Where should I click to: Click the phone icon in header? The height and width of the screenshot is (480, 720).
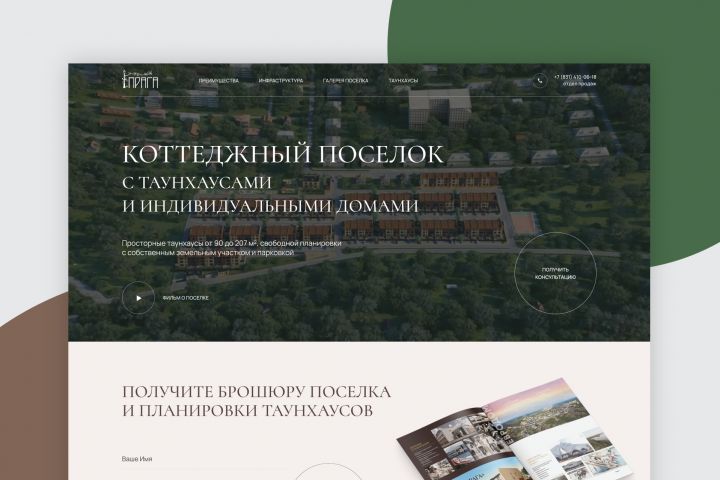[x=540, y=80]
